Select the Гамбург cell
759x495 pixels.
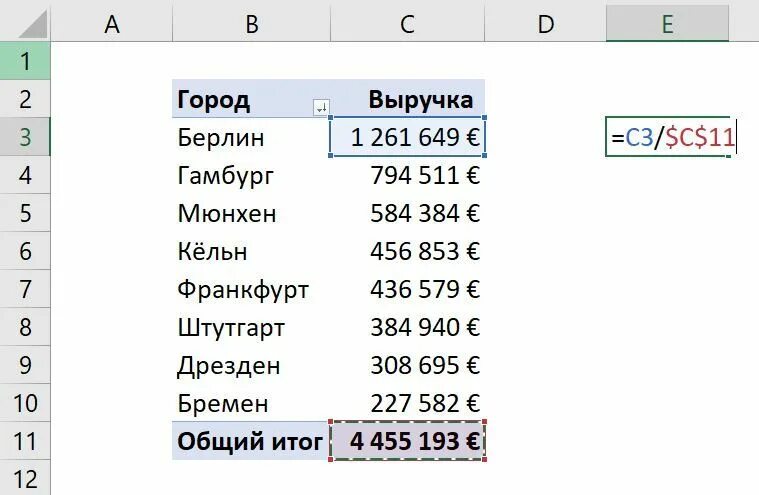251,175
